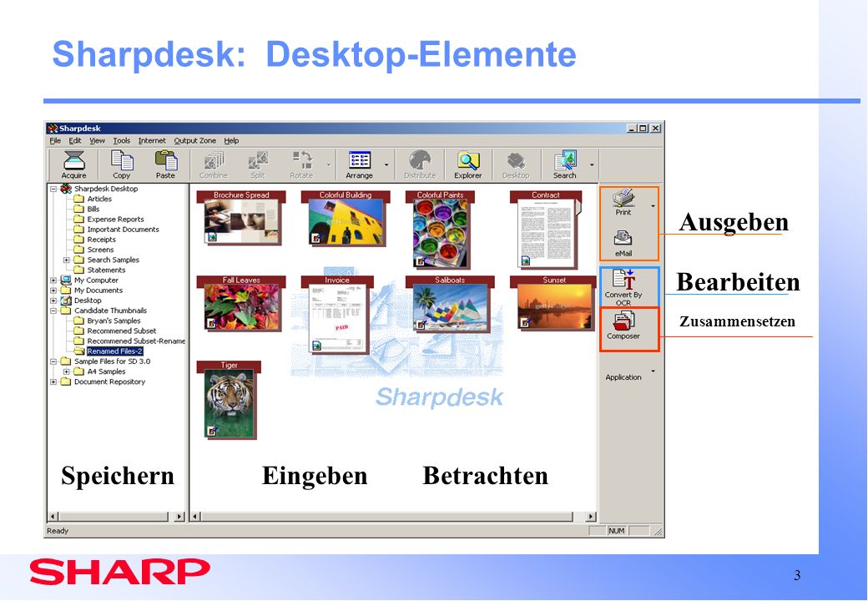Expand the My Documents node
This screenshot has height=601, width=868.
53,290
